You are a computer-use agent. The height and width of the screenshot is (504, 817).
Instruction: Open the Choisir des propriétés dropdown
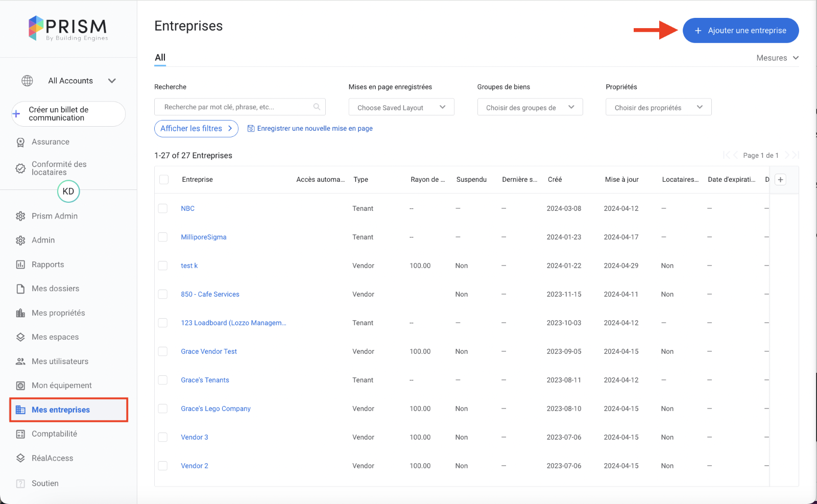pyautogui.click(x=658, y=107)
